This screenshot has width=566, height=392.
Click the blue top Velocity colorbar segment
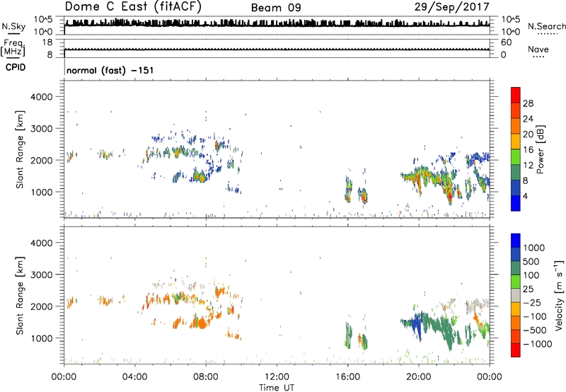click(516, 241)
